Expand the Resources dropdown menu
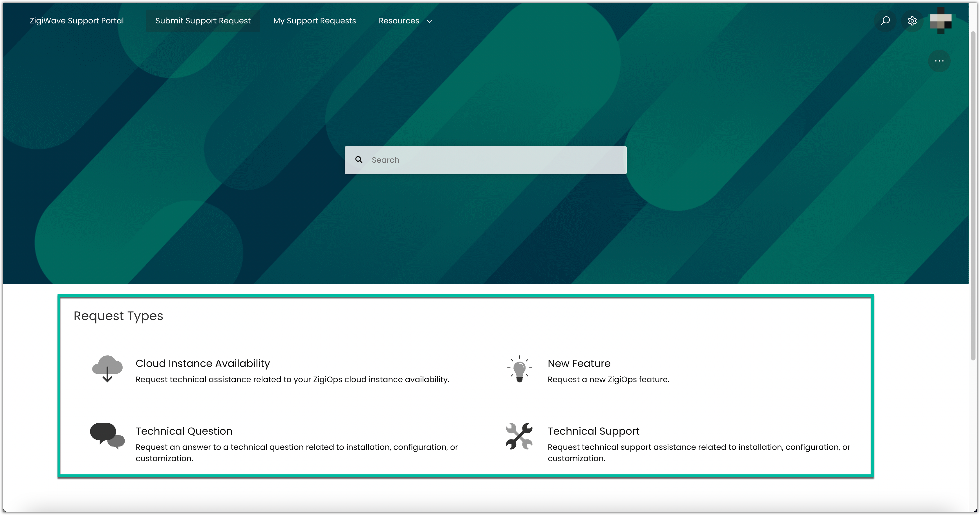Viewport: 980px width, 515px height. (x=399, y=21)
